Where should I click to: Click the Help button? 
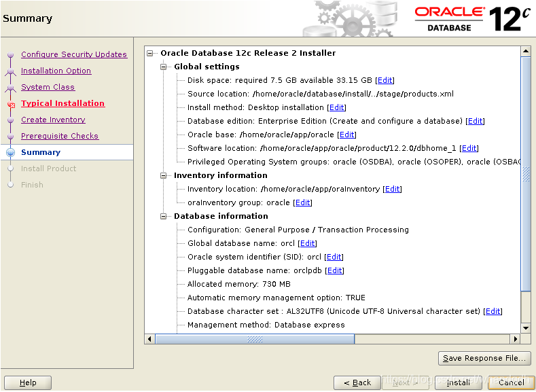click(x=28, y=382)
